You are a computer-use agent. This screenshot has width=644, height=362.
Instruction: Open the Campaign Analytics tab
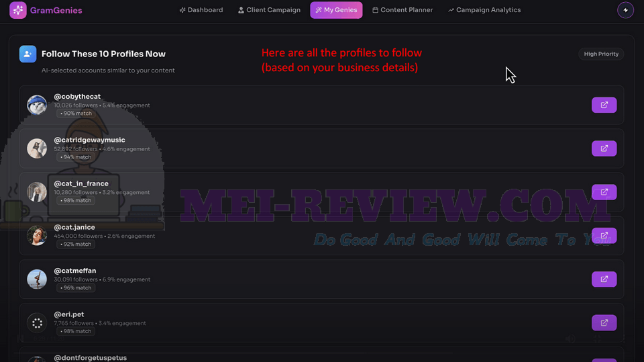484,10
